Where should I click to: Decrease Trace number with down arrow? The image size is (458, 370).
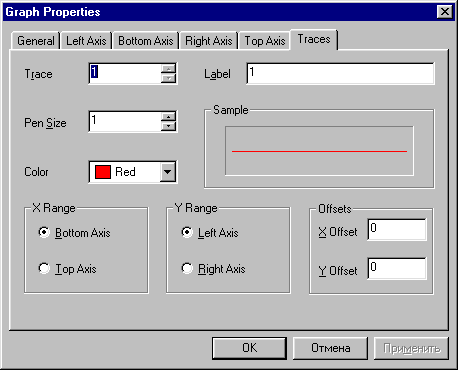click(x=169, y=78)
